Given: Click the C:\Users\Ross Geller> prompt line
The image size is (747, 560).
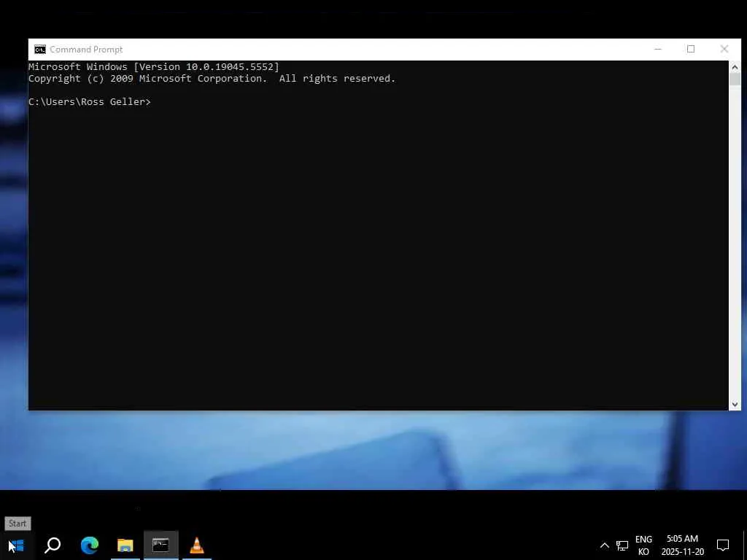Looking at the screenshot, I should [90, 101].
